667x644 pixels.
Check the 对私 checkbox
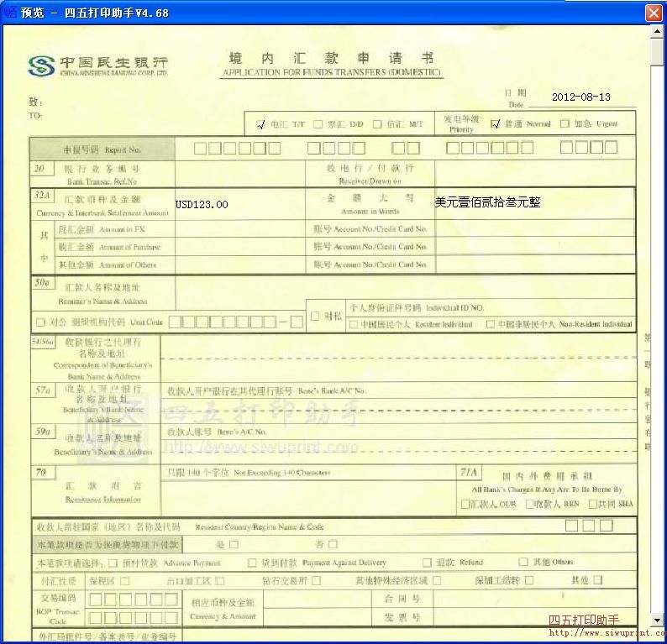coord(315,316)
